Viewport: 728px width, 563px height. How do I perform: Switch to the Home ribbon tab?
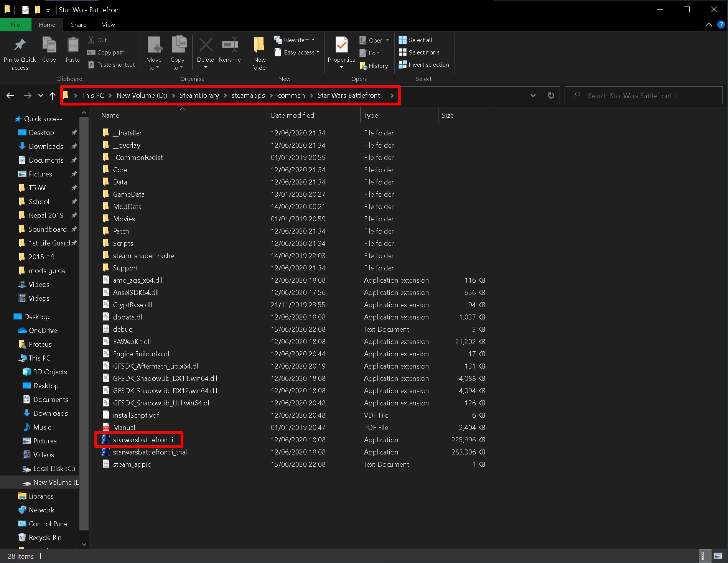[47, 25]
